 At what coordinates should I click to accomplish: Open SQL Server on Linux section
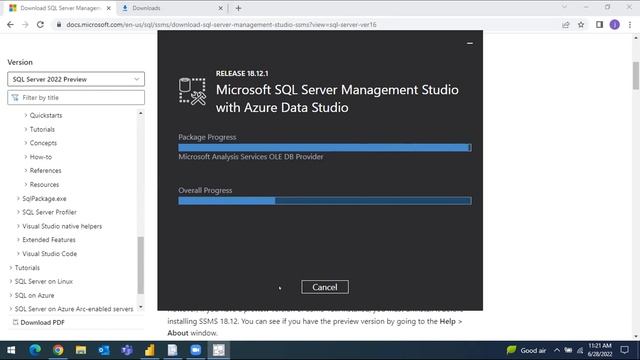point(44,281)
